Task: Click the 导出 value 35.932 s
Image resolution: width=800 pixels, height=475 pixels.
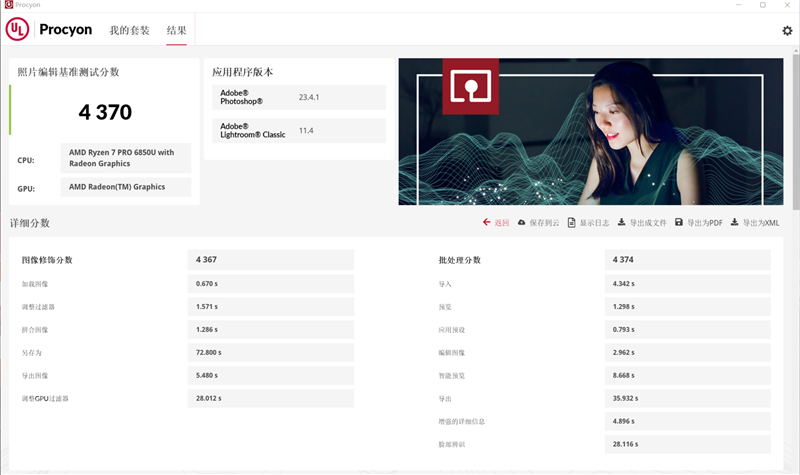Action: point(688,398)
